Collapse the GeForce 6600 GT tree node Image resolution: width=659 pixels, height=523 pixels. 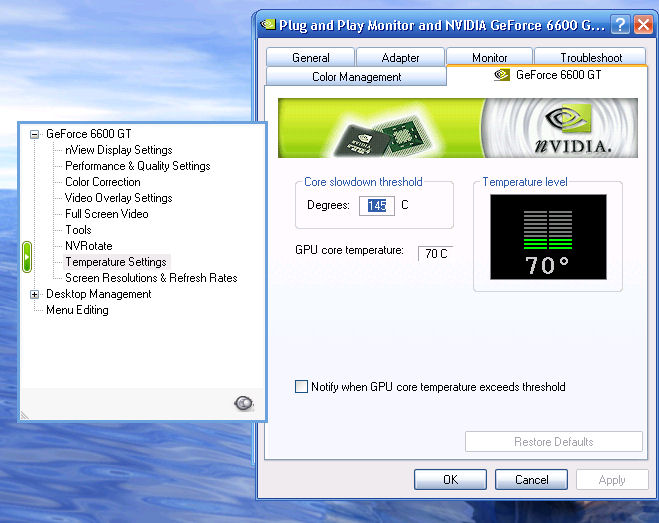(34, 135)
